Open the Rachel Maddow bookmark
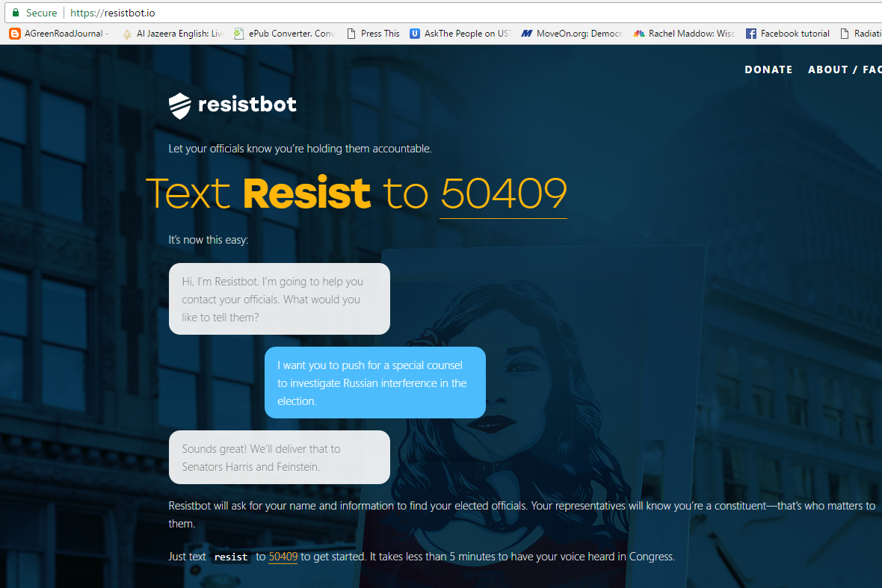This screenshot has width=882, height=588. coord(684,34)
